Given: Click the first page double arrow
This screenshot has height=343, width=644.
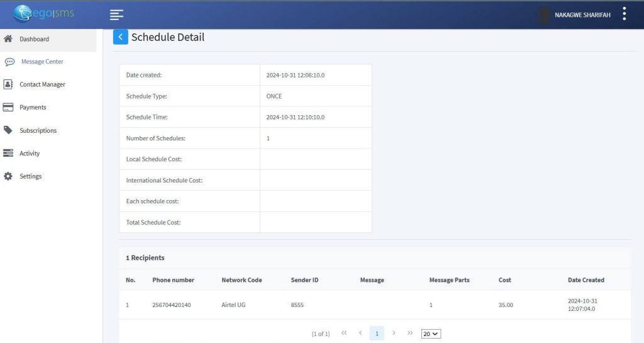Looking at the screenshot, I should tap(344, 333).
